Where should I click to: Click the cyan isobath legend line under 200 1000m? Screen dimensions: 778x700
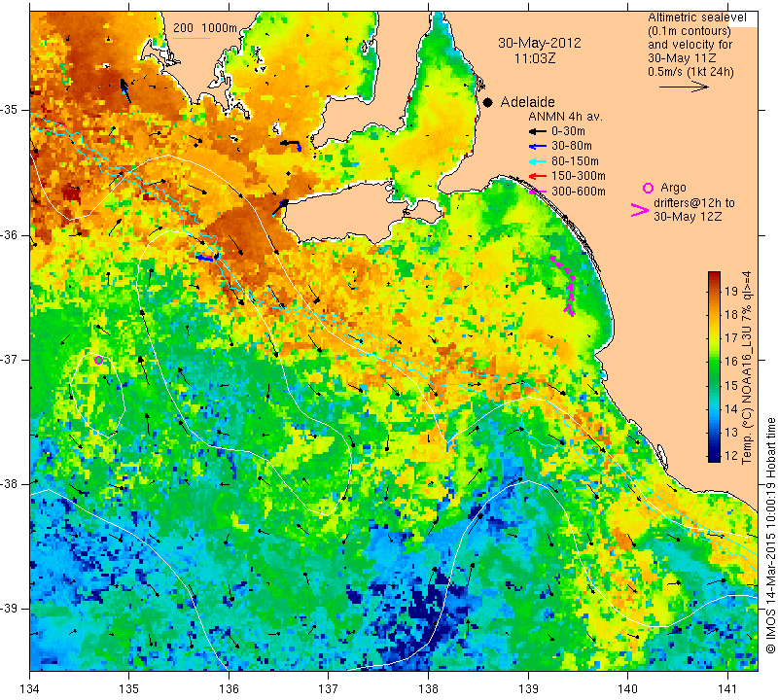192,38
